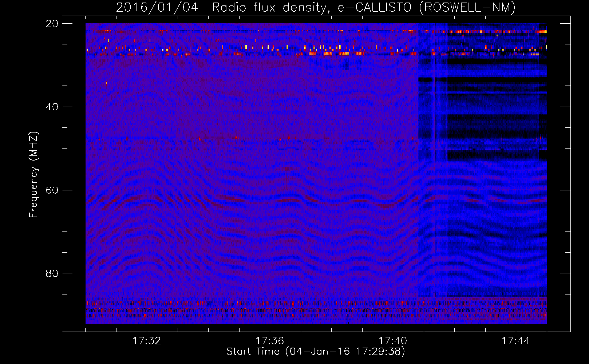
Task: Click the 40 MHz frequency tick label
Action: (52, 107)
